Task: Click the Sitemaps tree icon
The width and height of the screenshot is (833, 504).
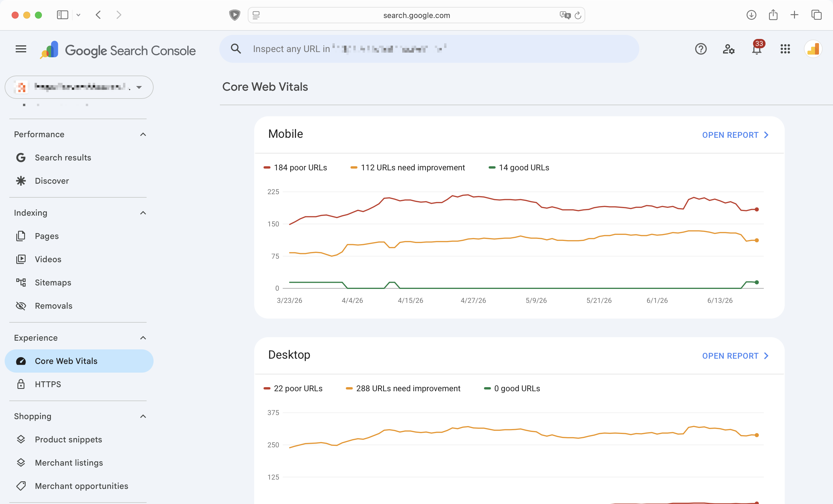Action: (21, 283)
